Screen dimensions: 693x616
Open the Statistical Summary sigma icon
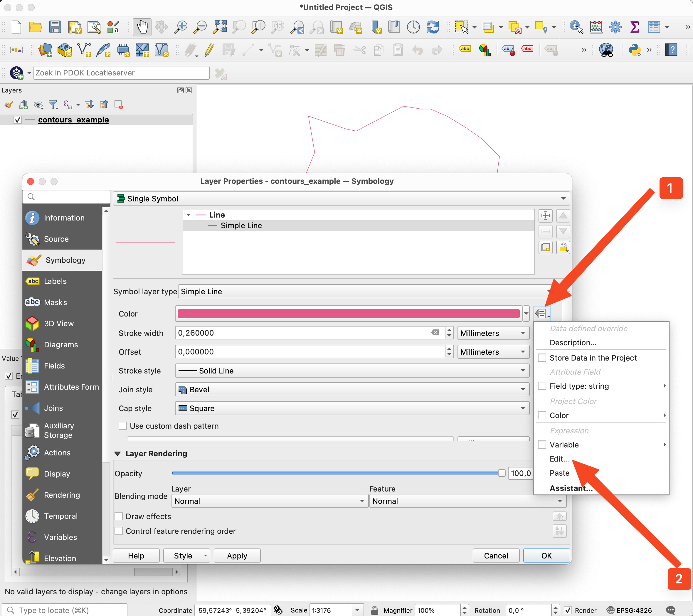click(634, 27)
